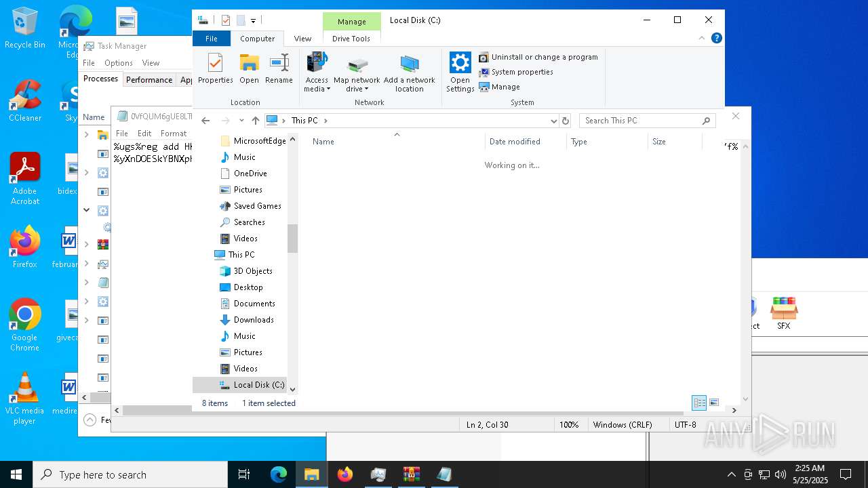Sort by the Name column header

(x=397, y=142)
